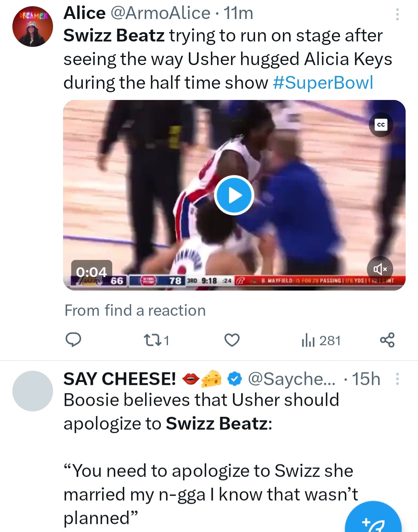Viewport: 418px width, 532px height.
Task: Open the #SuperBowl hashtag
Action: coord(323,83)
